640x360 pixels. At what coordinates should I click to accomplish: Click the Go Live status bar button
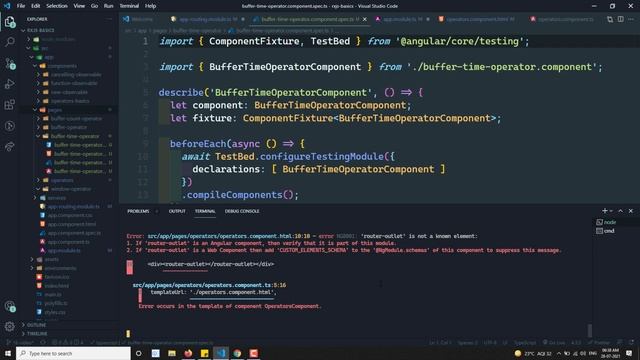(554, 342)
